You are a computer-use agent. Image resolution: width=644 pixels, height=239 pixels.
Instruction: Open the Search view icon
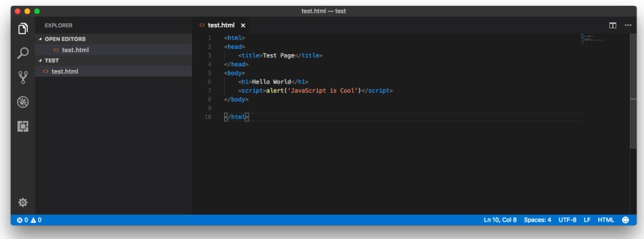point(23,53)
